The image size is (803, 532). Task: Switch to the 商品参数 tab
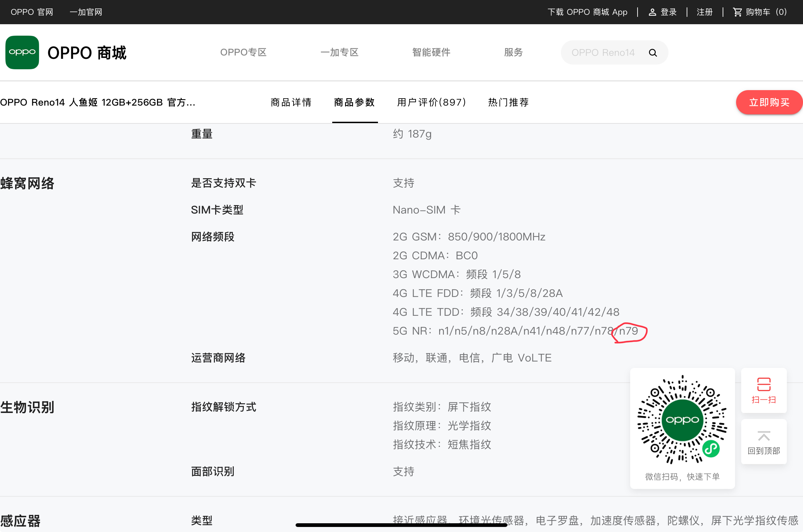point(354,102)
